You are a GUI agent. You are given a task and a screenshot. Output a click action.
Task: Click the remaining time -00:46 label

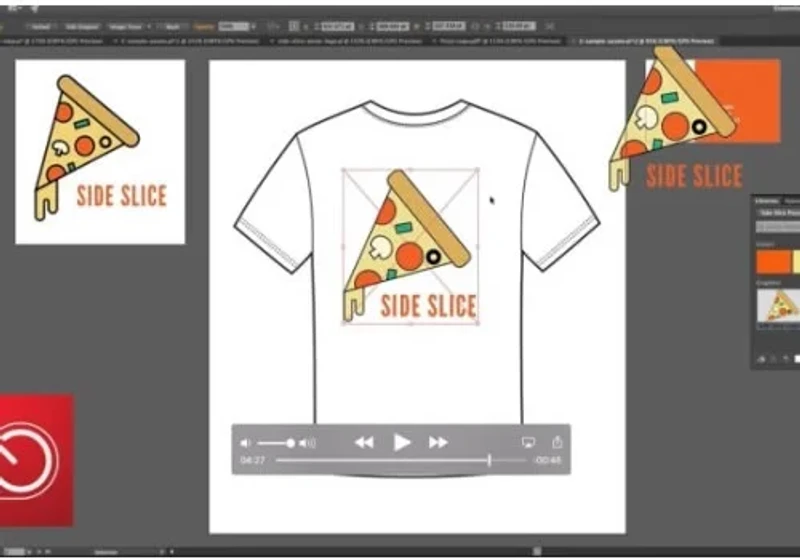pyautogui.click(x=548, y=460)
